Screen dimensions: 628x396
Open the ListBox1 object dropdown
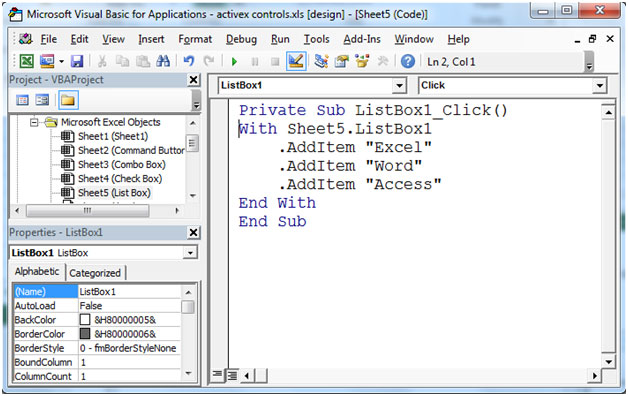tap(399, 85)
